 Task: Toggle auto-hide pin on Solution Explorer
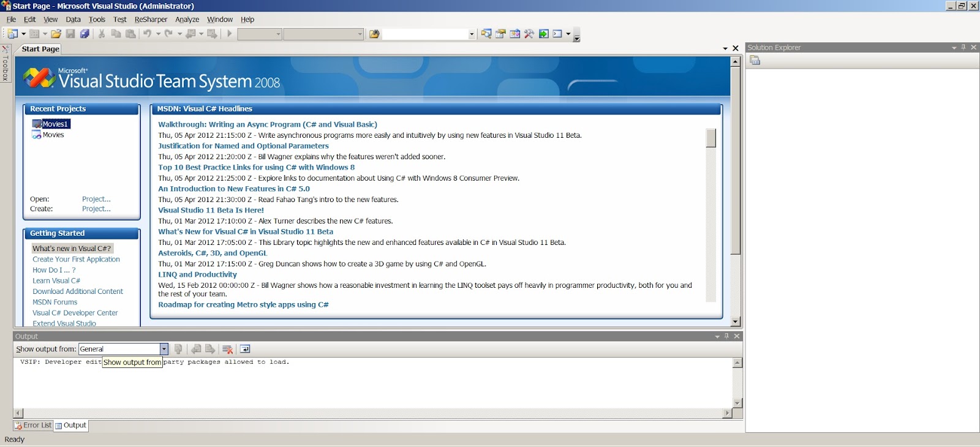963,47
